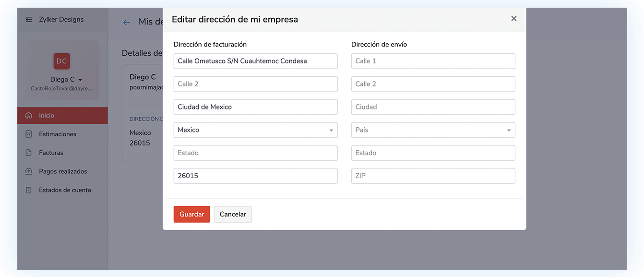Click the billing Estado input
This screenshot has width=644, height=277.
click(255, 153)
